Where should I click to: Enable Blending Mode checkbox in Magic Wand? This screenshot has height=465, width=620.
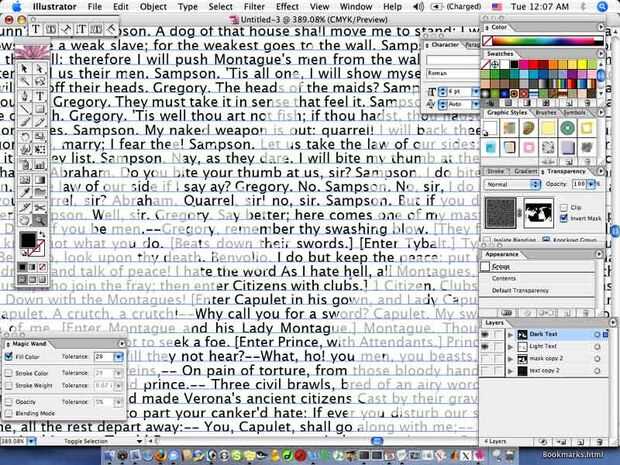click(x=9, y=414)
